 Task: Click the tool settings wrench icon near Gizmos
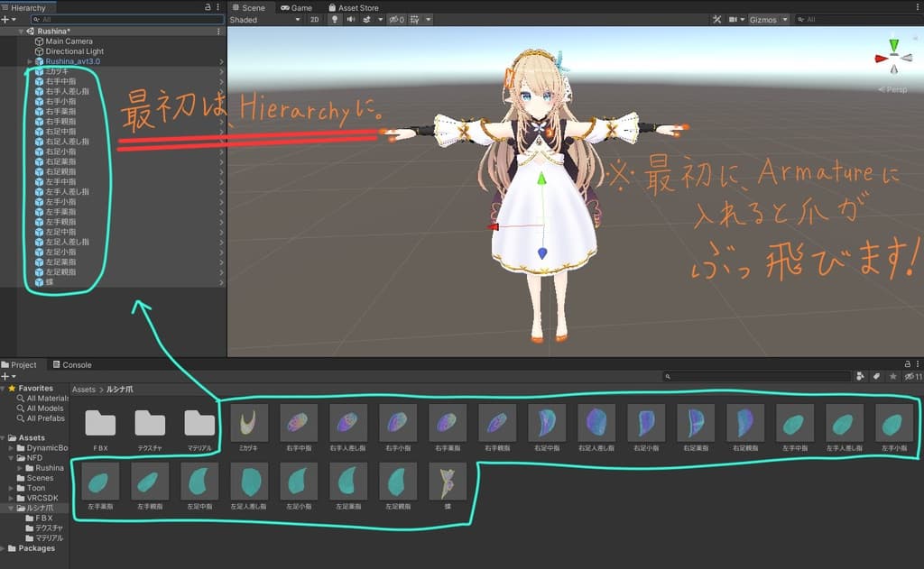click(x=716, y=19)
